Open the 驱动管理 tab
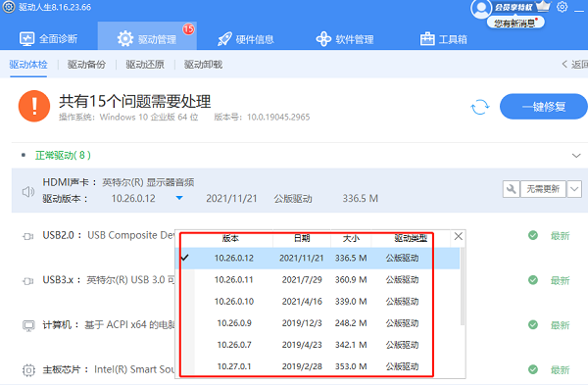The width and height of the screenshot is (588, 385). click(147, 36)
